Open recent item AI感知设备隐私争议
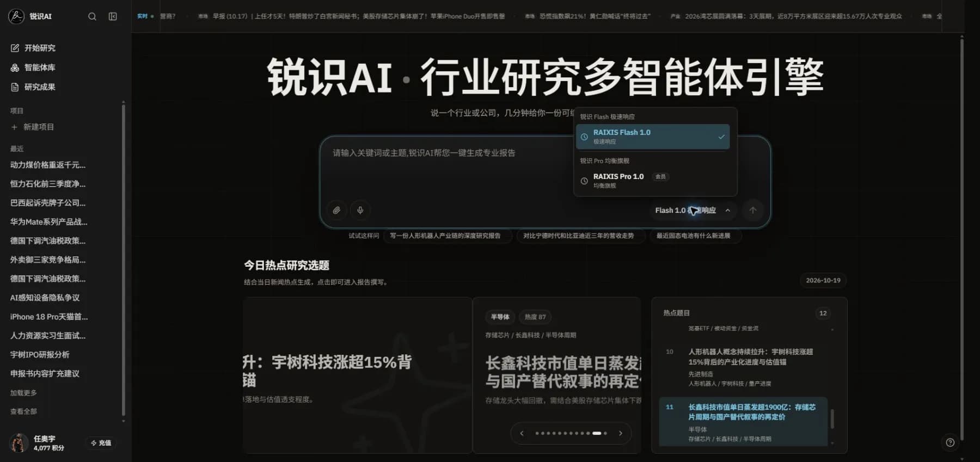Screen dimensions: 980x462 tap(45, 298)
